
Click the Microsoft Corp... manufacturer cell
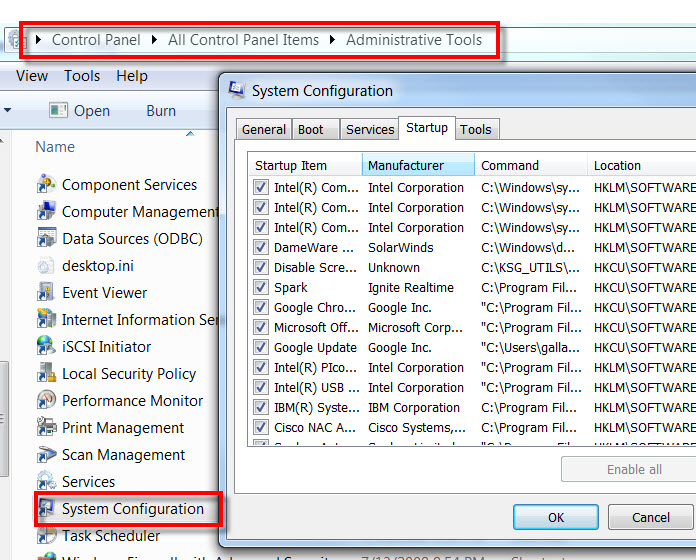coord(415,327)
